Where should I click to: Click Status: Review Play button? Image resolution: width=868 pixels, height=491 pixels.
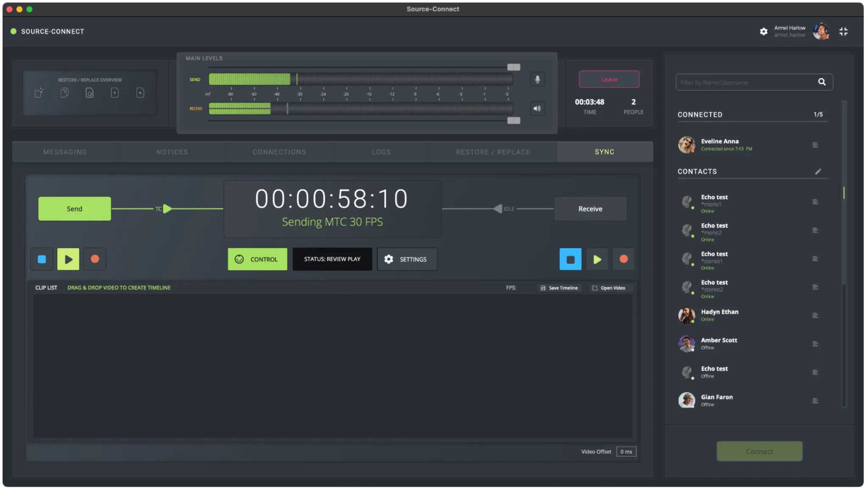coord(332,259)
